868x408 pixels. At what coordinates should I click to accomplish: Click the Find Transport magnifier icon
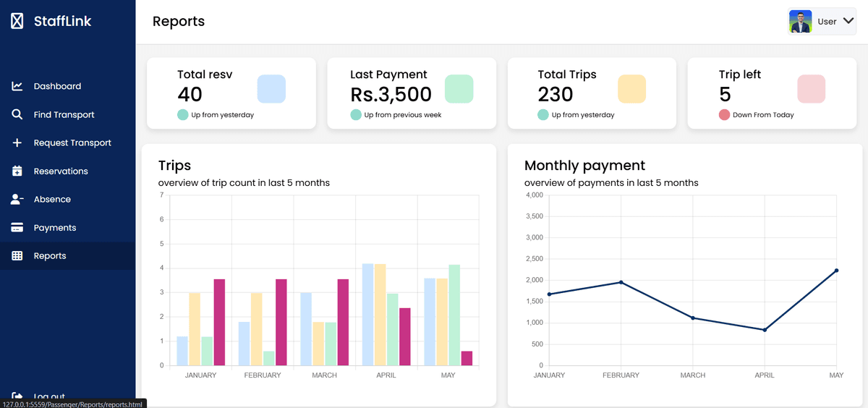coord(17,114)
